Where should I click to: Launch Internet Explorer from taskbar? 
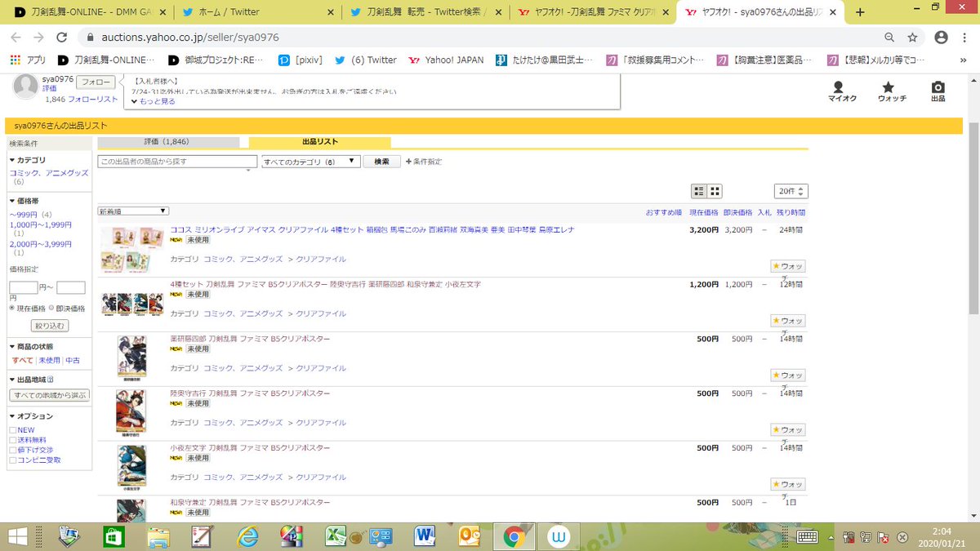[247, 537]
